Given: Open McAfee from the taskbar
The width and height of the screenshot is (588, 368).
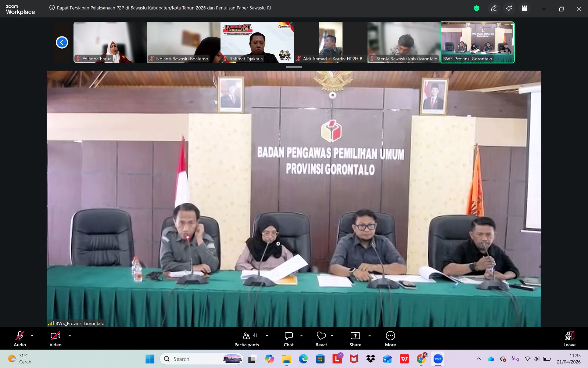Looking at the screenshot, I should 354,359.
